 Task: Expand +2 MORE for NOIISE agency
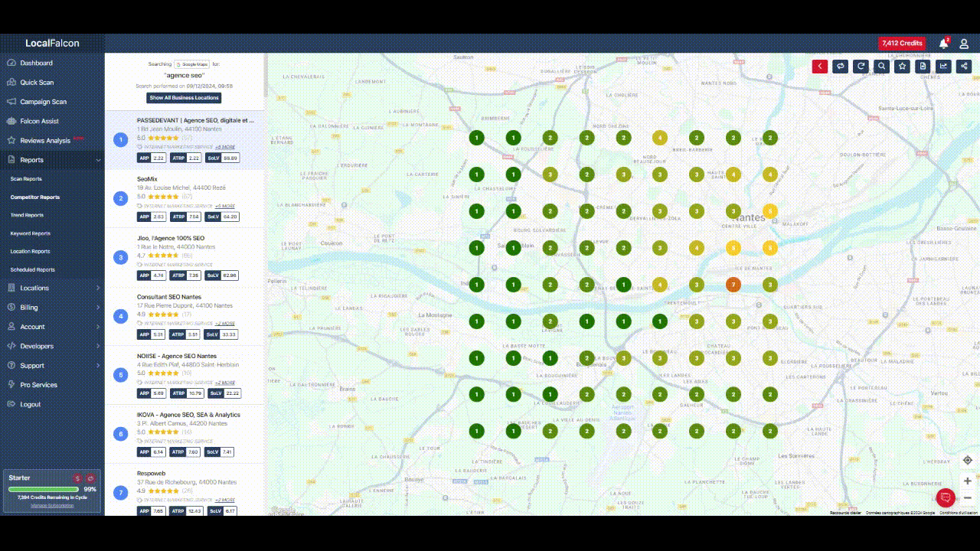click(x=225, y=383)
